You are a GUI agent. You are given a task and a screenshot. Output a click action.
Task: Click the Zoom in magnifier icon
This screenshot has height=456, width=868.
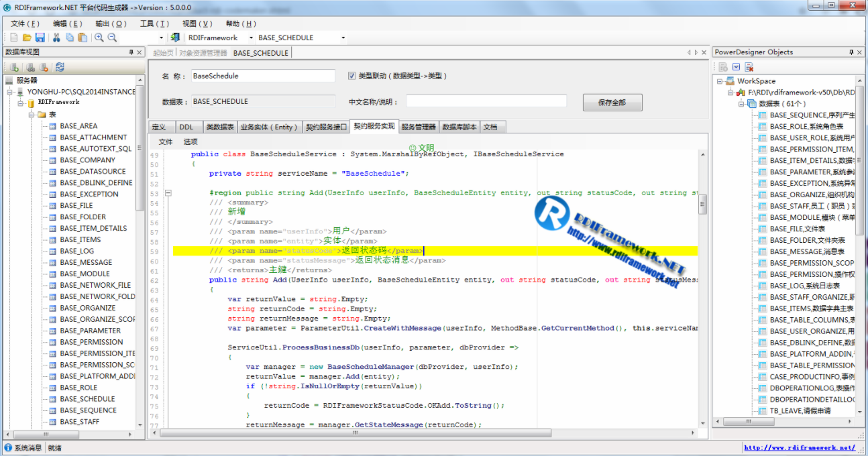click(x=99, y=38)
